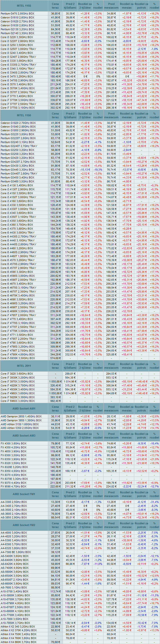Image resolution: width=160 pixels, height=644 pixels.
Task: Click FX 4300 3.8GHz BOX entry
Action: coord(13,443)
